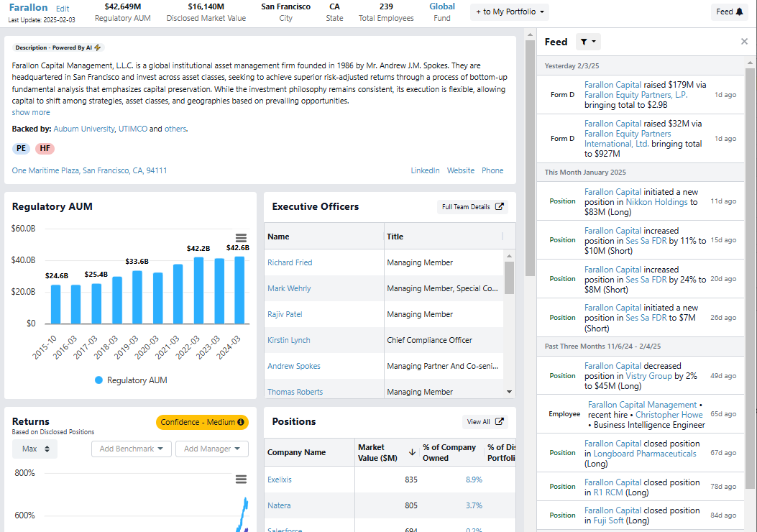Open Christopher Howe feed link

tap(669, 415)
